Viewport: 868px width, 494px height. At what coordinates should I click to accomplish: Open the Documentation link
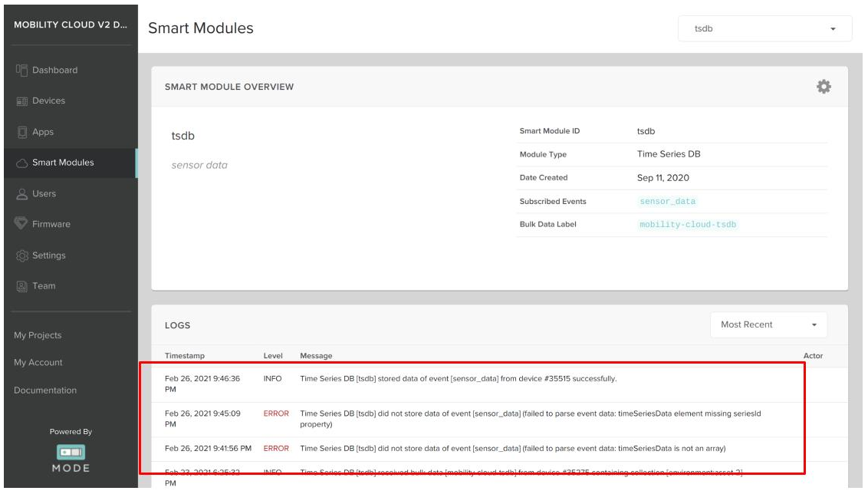pos(45,390)
